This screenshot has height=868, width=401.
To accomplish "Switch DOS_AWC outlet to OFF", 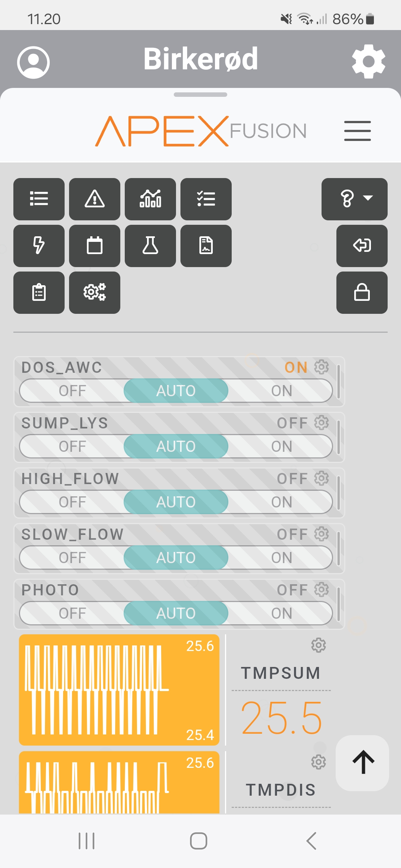I will click(72, 391).
